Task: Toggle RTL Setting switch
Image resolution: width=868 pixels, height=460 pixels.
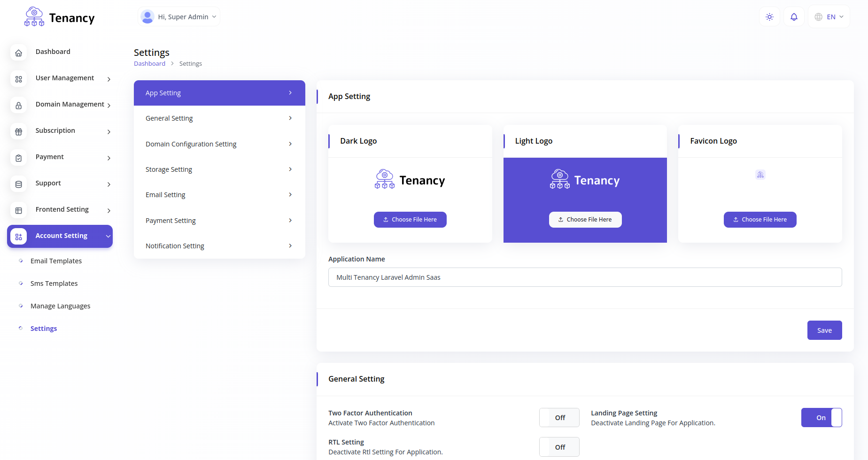Action: 559,447
